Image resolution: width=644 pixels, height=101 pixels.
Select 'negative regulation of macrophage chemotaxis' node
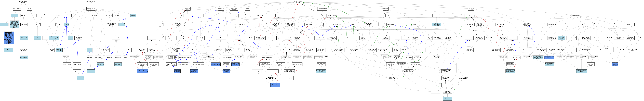tap(275, 85)
